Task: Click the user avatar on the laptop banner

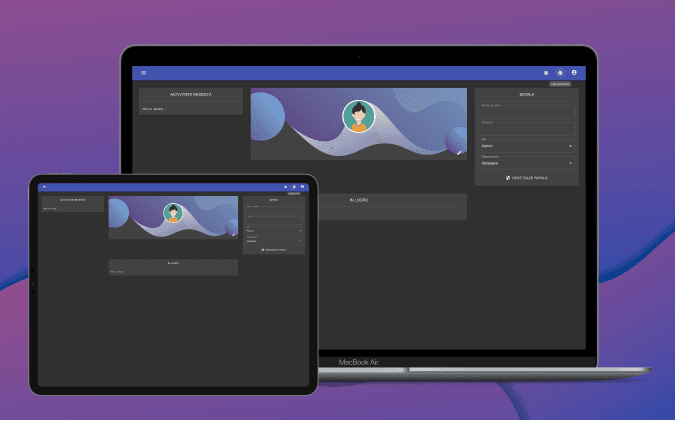Action: coord(359,116)
